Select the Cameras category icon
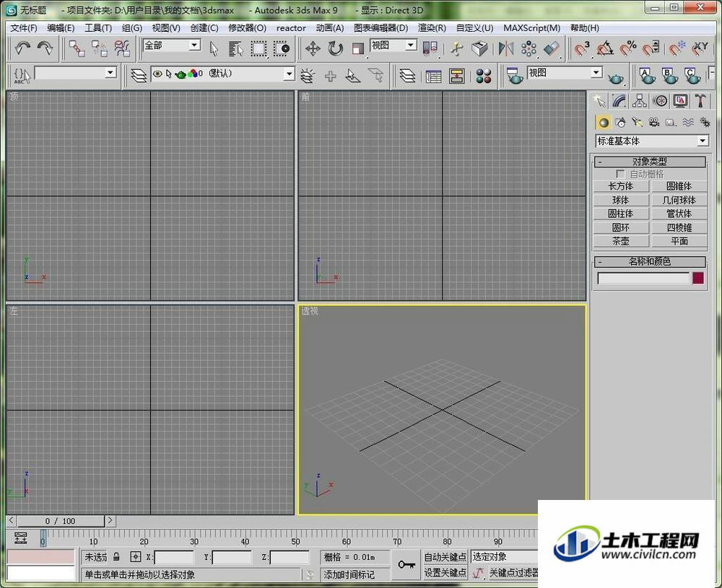 (654, 122)
